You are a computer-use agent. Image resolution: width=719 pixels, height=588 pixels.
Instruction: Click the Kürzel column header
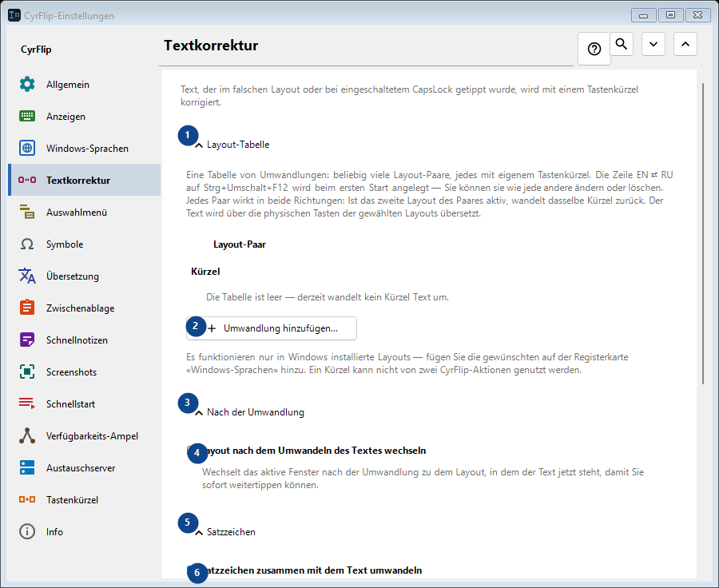tap(205, 272)
